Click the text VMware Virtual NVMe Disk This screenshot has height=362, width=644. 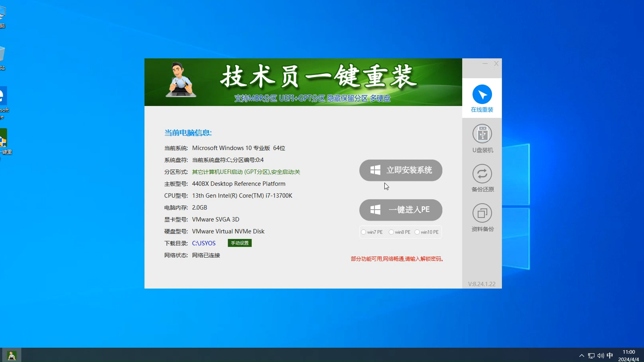click(228, 231)
